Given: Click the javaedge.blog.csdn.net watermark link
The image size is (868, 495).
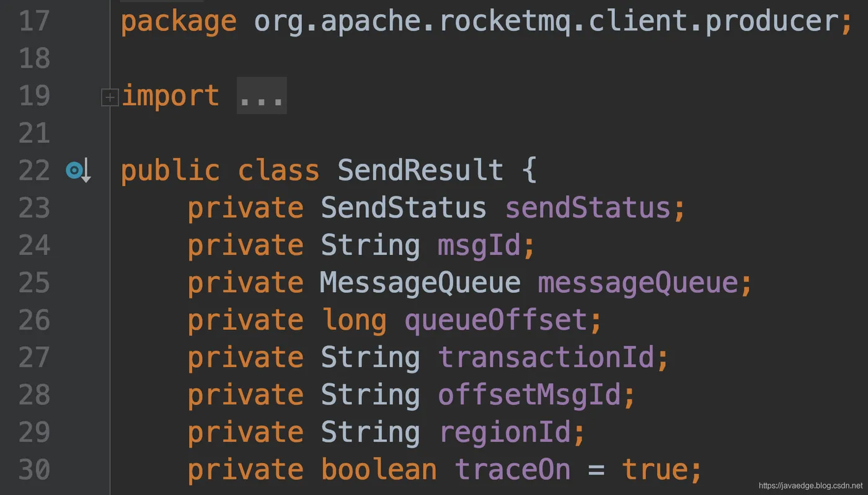Looking at the screenshot, I should (x=809, y=486).
